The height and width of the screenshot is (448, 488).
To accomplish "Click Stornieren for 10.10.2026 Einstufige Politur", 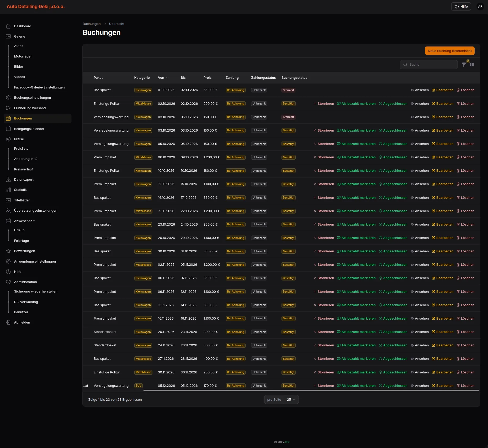I will click(324, 171).
